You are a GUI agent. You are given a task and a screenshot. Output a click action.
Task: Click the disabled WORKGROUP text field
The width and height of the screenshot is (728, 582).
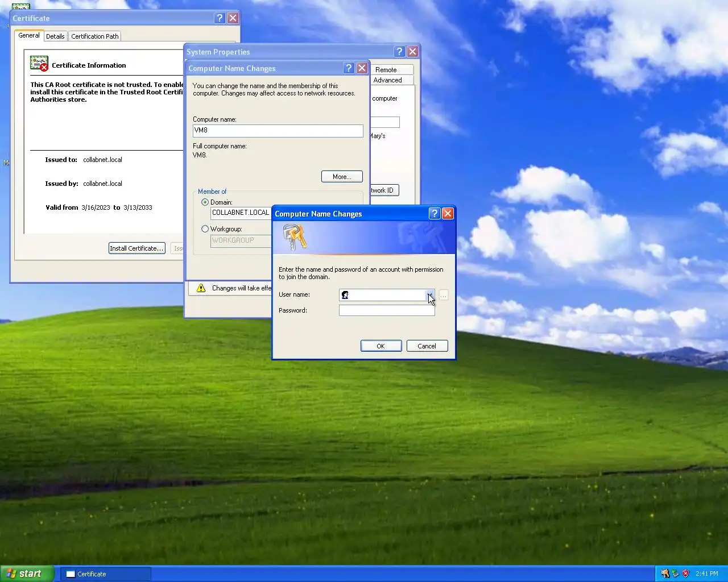click(x=241, y=240)
